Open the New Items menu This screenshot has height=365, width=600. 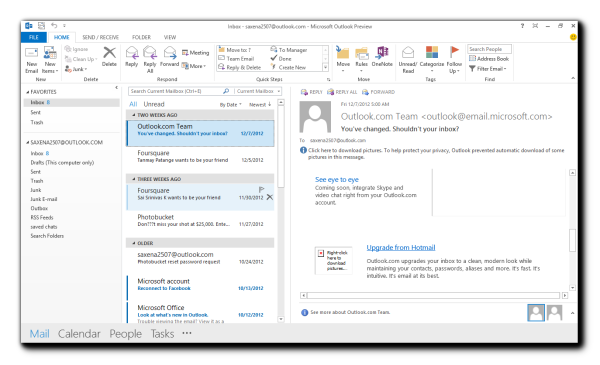pyautogui.click(x=50, y=60)
